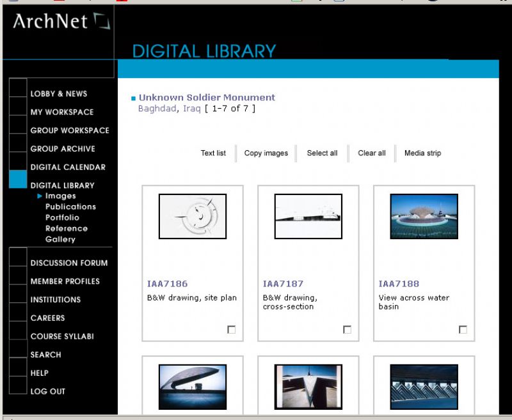The image size is (512, 420).
Task: Click the ArchNet logo
Action: pos(61,21)
